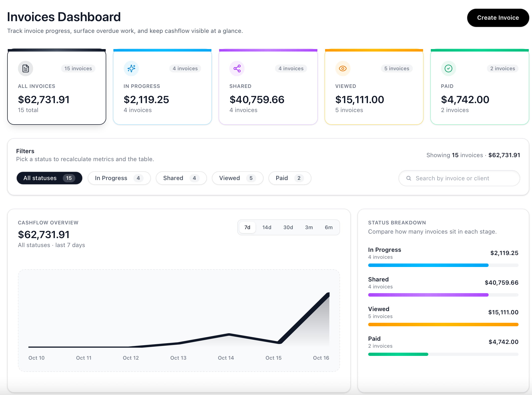Click the share icon in Shared card
Viewport: 532px width, 395px height.
pos(237,68)
